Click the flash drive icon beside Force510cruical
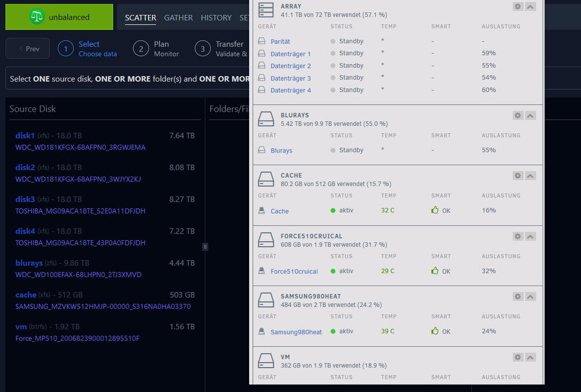 pyautogui.click(x=261, y=271)
